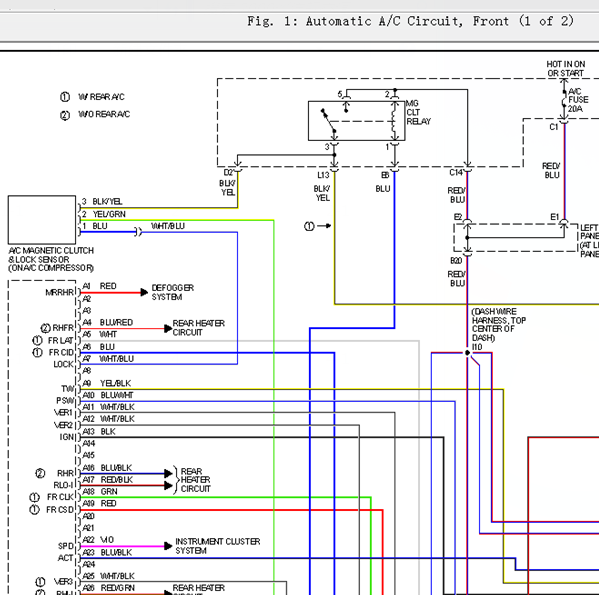Click the W/ REAR A/C legend marker
The width and height of the screenshot is (599, 595).
point(65,97)
